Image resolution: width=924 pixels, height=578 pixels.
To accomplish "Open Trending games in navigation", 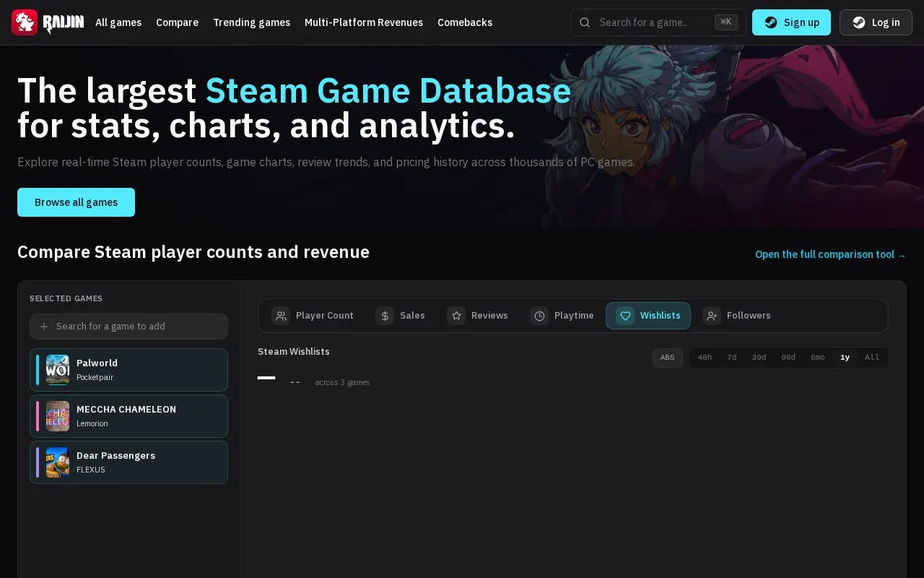I will point(251,22).
